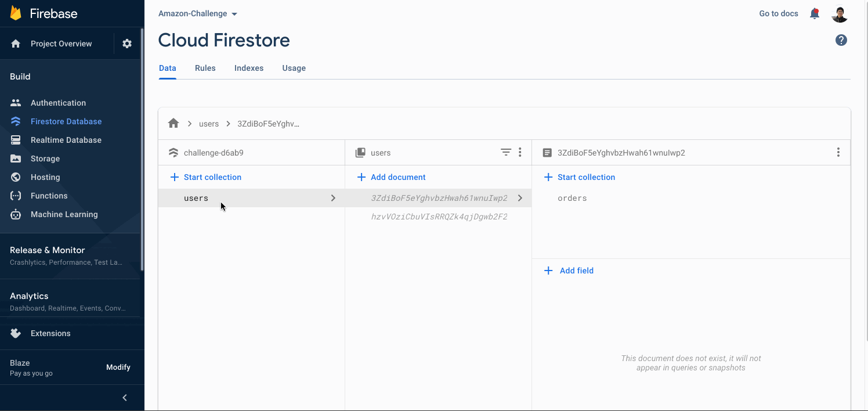Click the document icon beside document ID header

pyautogui.click(x=547, y=153)
